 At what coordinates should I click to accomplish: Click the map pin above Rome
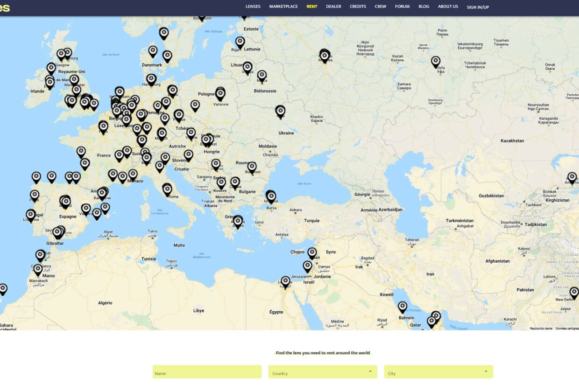click(x=167, y=189)
